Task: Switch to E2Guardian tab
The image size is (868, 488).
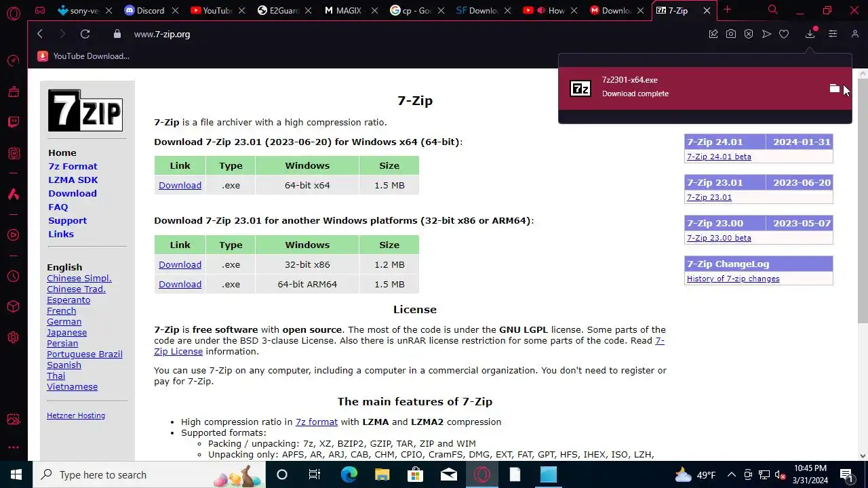Action: coord(283,10)
